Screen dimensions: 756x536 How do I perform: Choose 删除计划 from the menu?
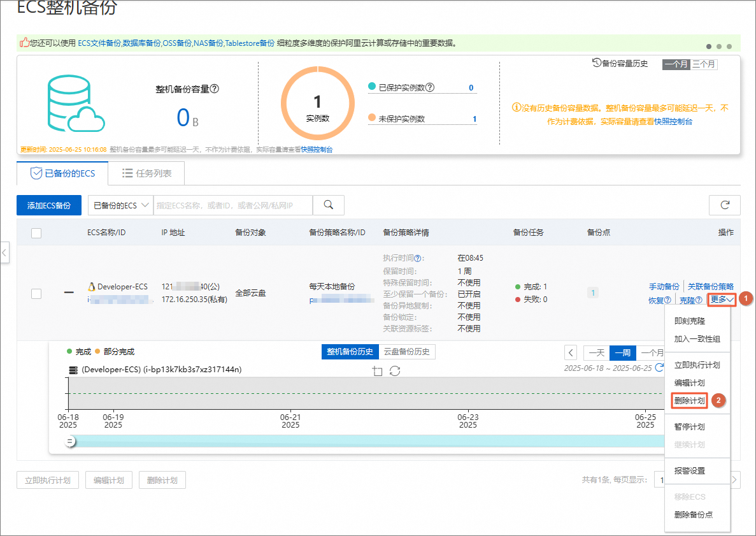pyautogui.click(x=689, y=401)
